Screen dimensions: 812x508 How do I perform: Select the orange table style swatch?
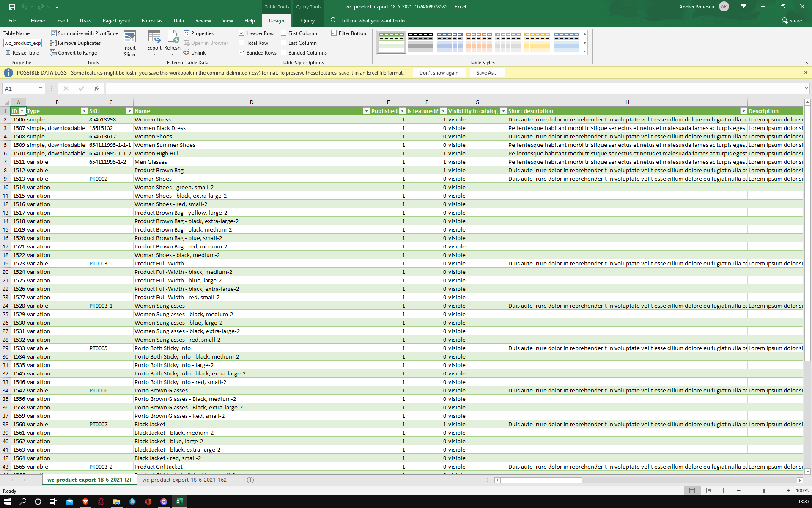tap(479, 42)
